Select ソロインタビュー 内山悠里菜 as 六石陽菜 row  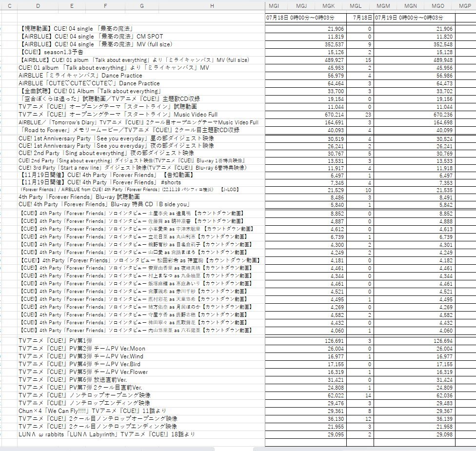[136, 330]
